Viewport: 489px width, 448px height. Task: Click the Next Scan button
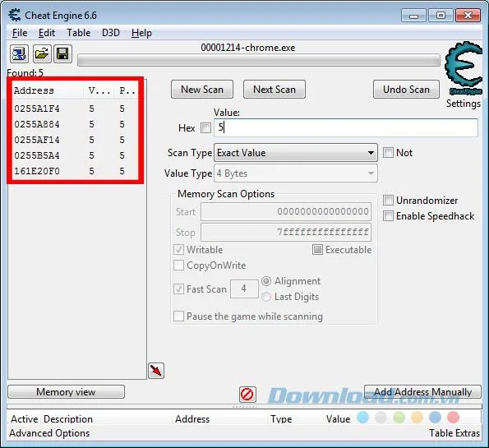[274, 90]
